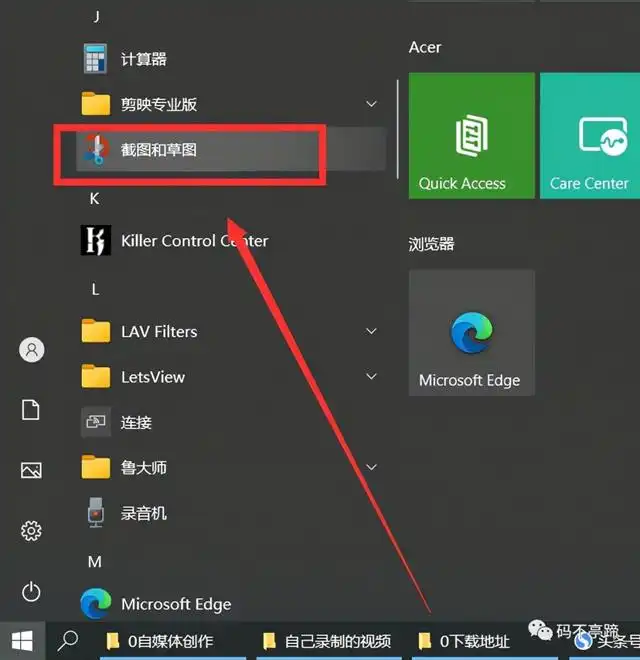Open Settings gear in Start sidebar
The width and height of the screenshot is (640, 660).
[31, 531]
